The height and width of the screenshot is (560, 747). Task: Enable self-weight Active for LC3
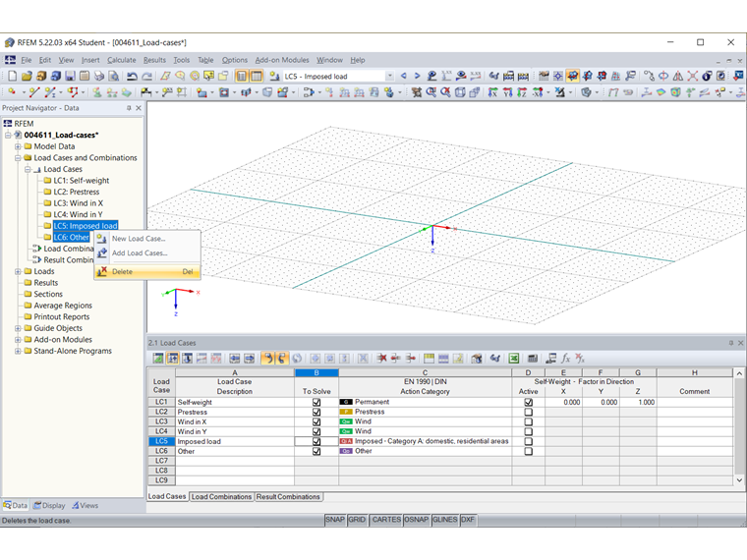pyautogui.click(x=529, y=421)
